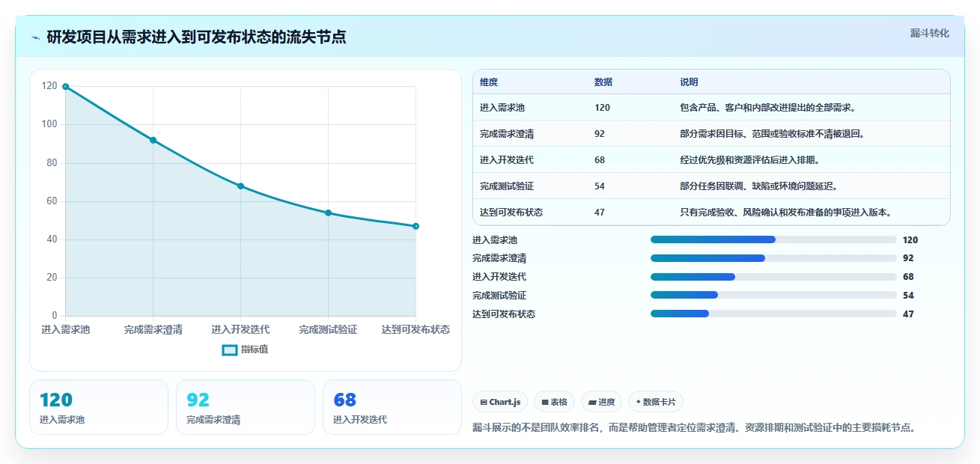Click description 只有完成验收、风险确认和发布准备的事项进入版本
Image resolution: width=980 pixels, height=464 pixels.
pyautogui.click(x=786, y=213)
